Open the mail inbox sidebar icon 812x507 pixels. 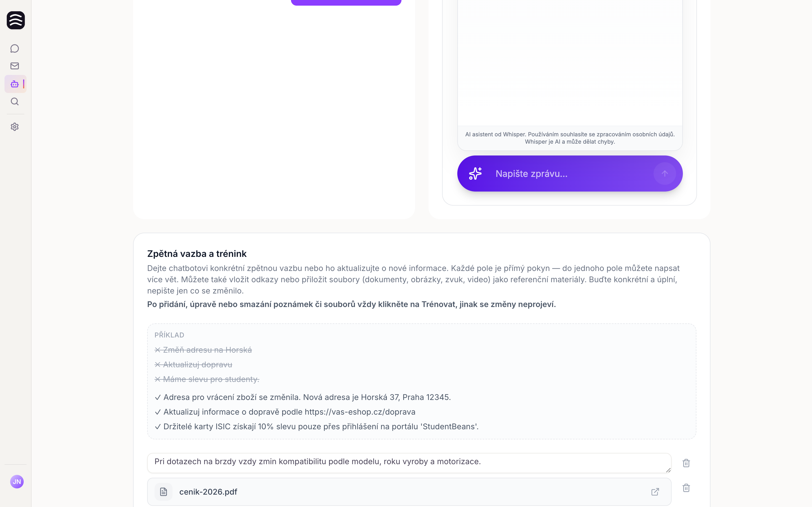coord(14,66)
